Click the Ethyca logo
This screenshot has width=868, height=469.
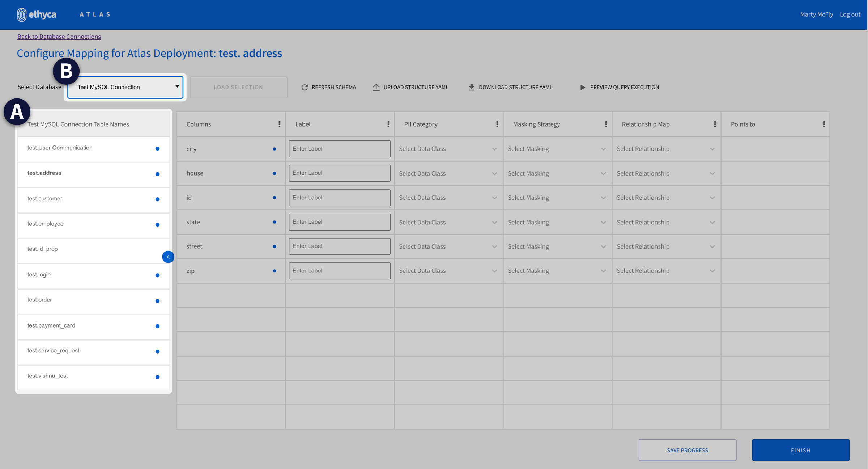(x=37, y=14)
